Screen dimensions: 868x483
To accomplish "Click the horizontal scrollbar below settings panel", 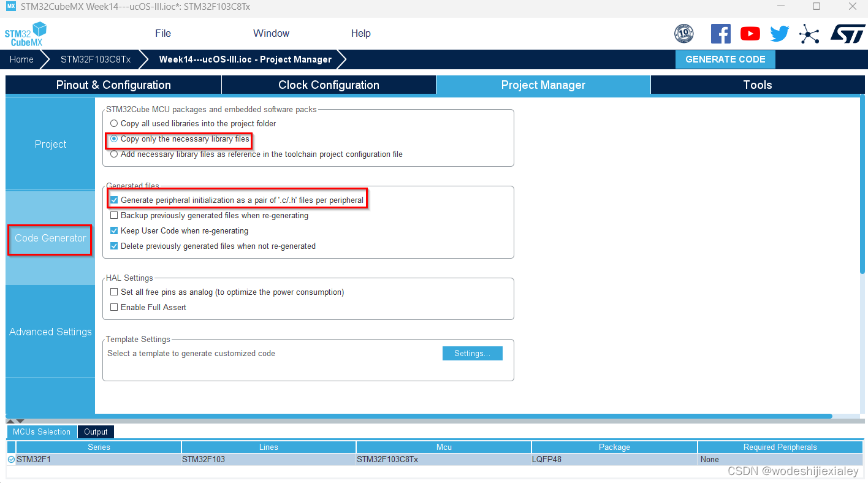I will pos(419,416).
